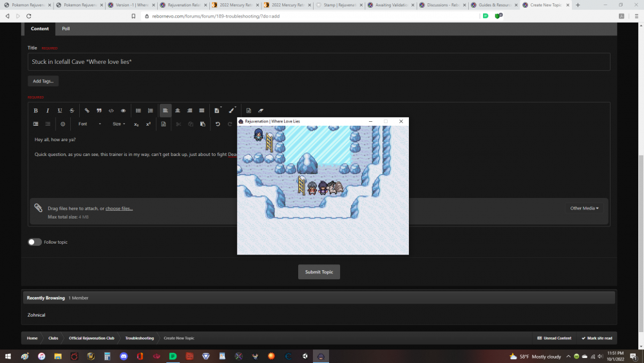Switch to the Poll tab

pyautogui.click(x=66, y=29)
